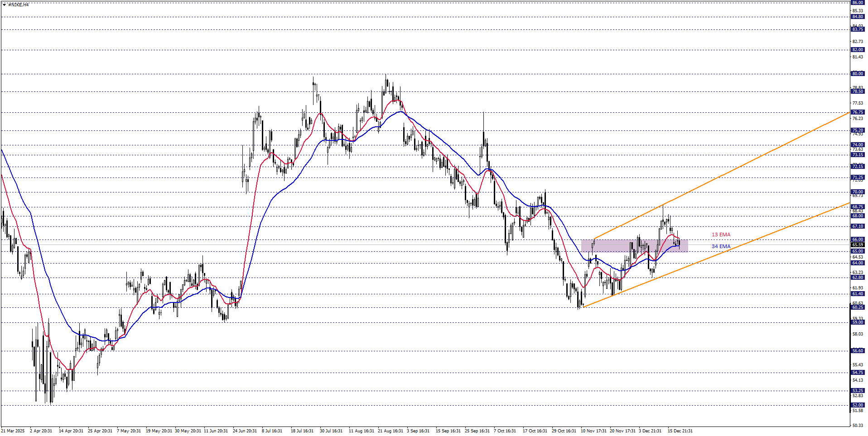Viewport: 868px width, 436px height.
Task: Select the 7 Oct 16:31 time label
Action: pyautogui.click(x=505, y=431)
